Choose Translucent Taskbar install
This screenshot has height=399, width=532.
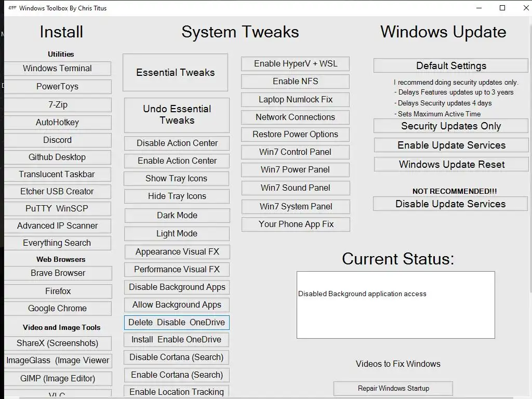58,174
